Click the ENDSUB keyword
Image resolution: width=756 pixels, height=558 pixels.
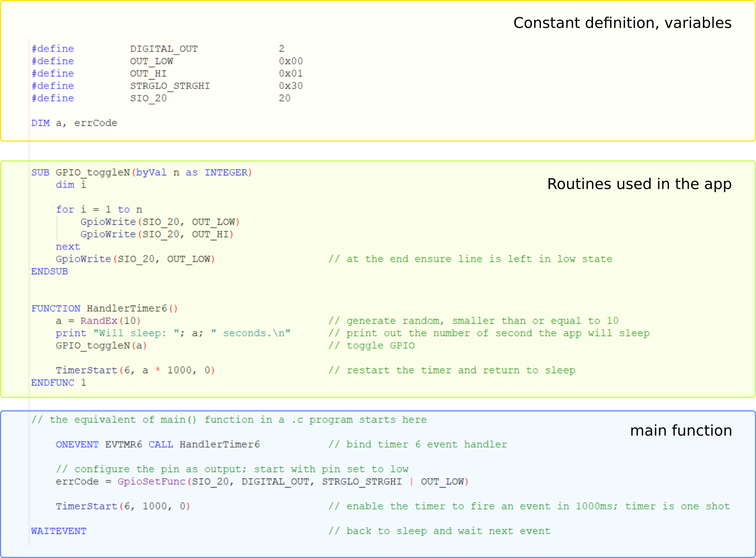click(x=50, y=271)
